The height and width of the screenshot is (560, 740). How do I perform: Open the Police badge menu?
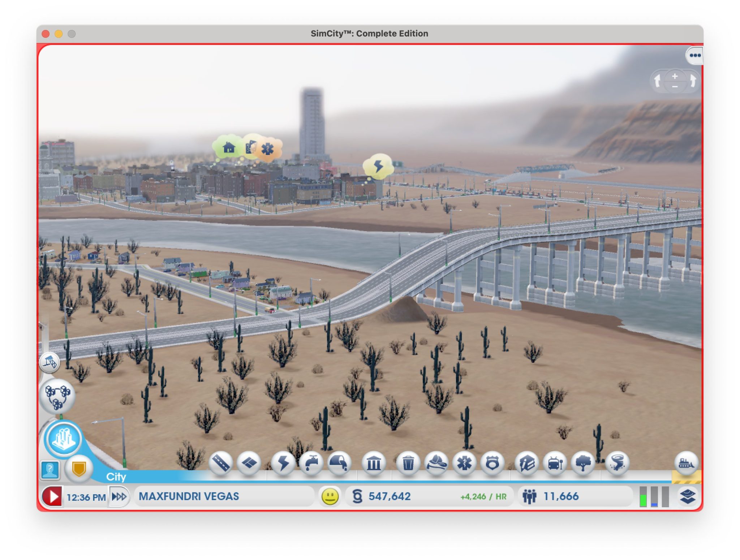pos(492,462)
